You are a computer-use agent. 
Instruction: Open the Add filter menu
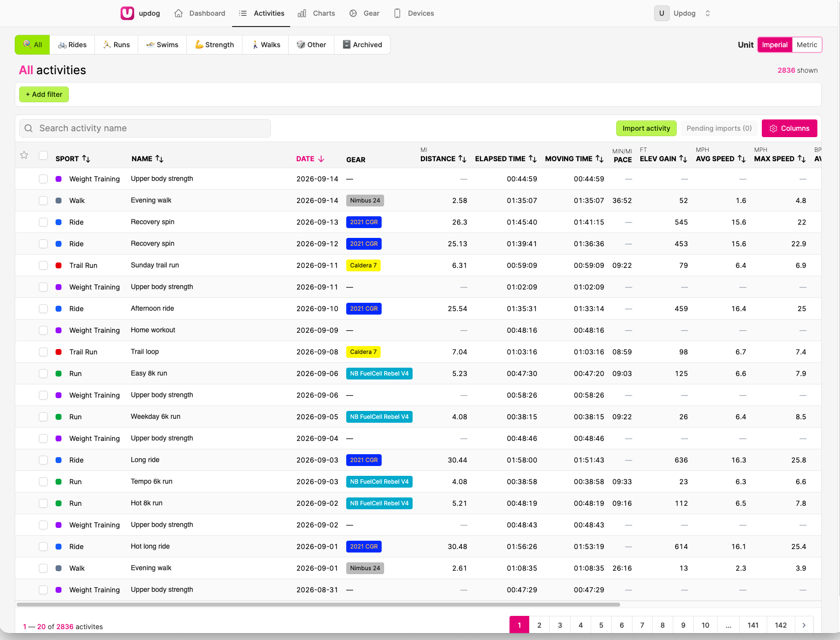[x=44, y=94]
